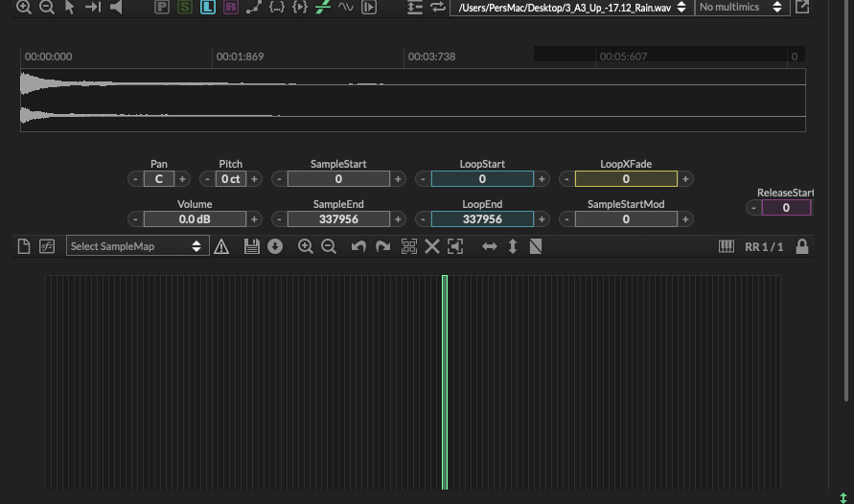This screenshot has height=504, width=854.
Task: Open the Select SampleMap dropdown
Action: tap(137, 246)
